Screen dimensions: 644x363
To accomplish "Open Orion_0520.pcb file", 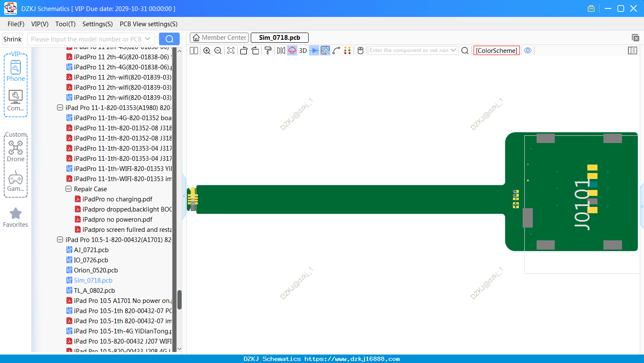I will [x=92, y=270].
